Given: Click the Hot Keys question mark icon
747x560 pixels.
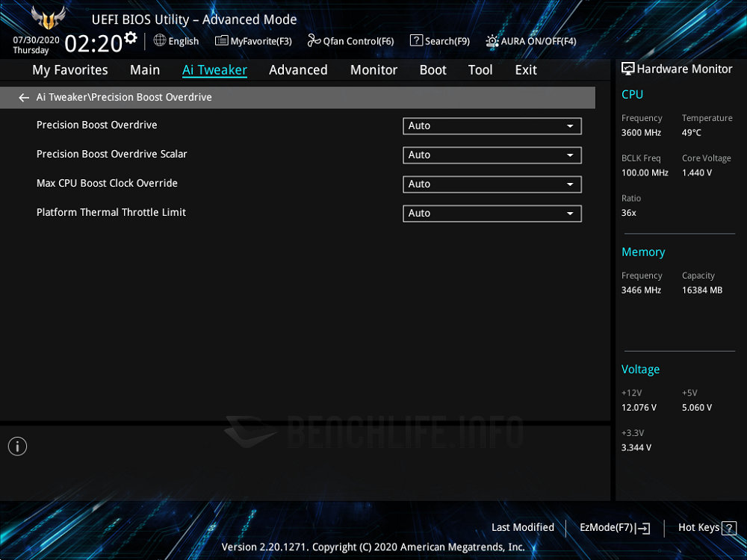Looking at the screenshot, I should coord(728,528).
